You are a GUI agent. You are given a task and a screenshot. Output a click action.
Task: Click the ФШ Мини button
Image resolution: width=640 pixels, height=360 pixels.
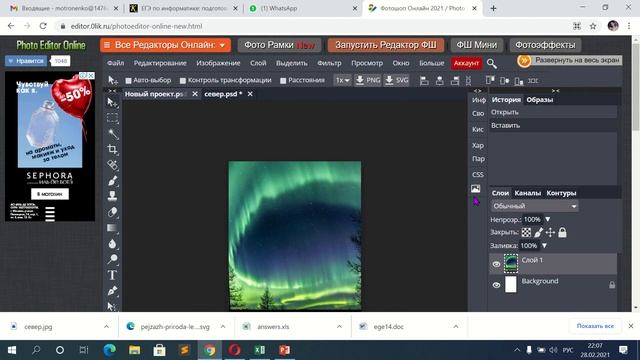tap(476, 45)
